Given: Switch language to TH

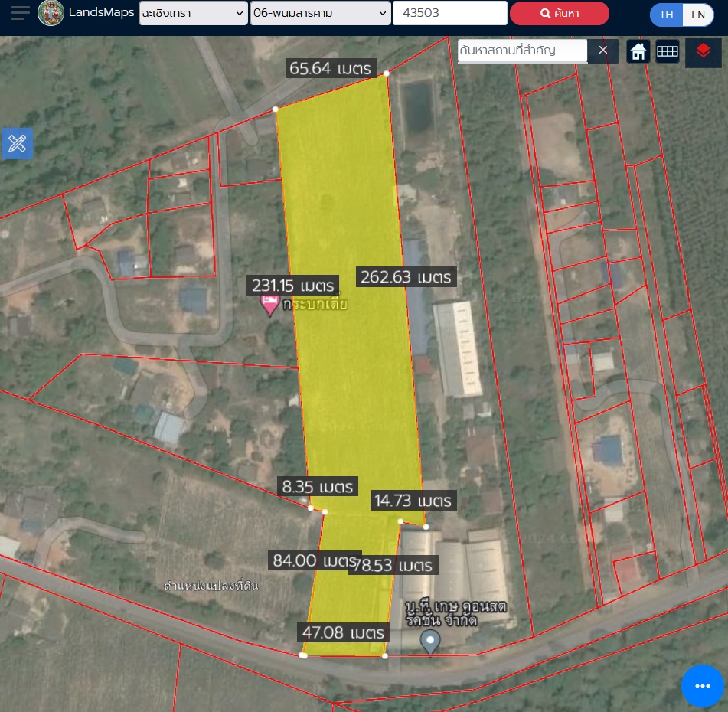Looking at the screenshot, I should click(667, 15).
